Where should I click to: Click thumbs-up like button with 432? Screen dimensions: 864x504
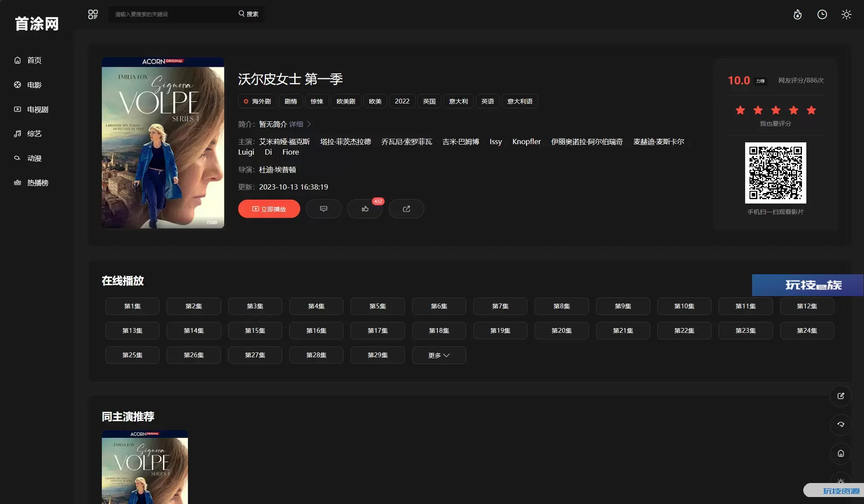point(365,209)
